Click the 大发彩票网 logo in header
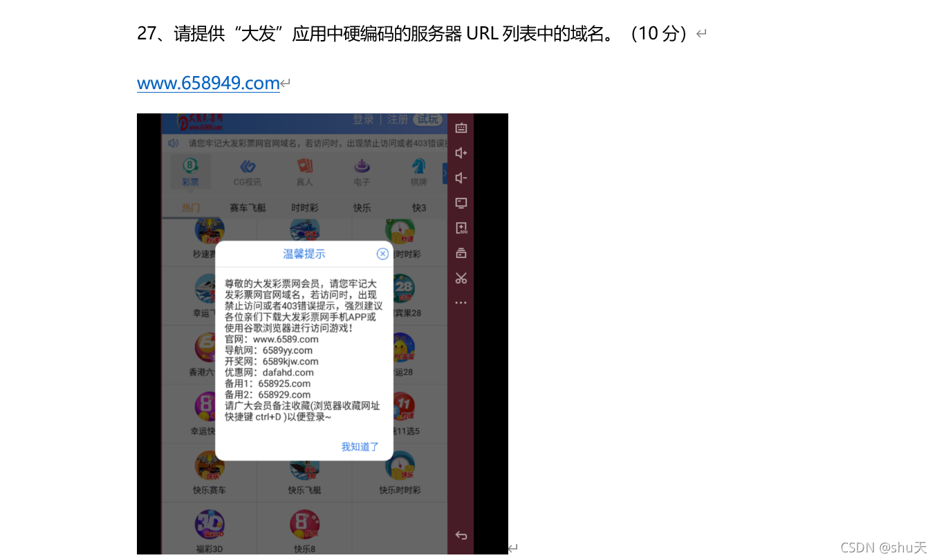937x560 pixels. (201, 122)
